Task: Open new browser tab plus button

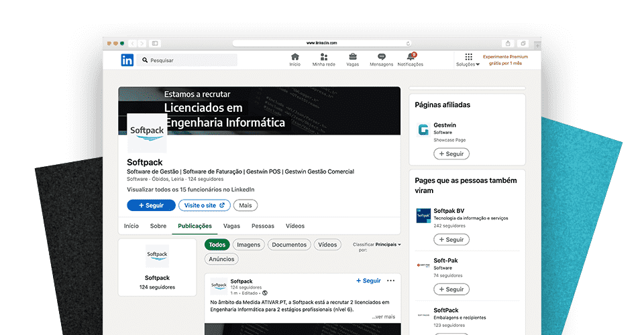Action: coord(537,46)
